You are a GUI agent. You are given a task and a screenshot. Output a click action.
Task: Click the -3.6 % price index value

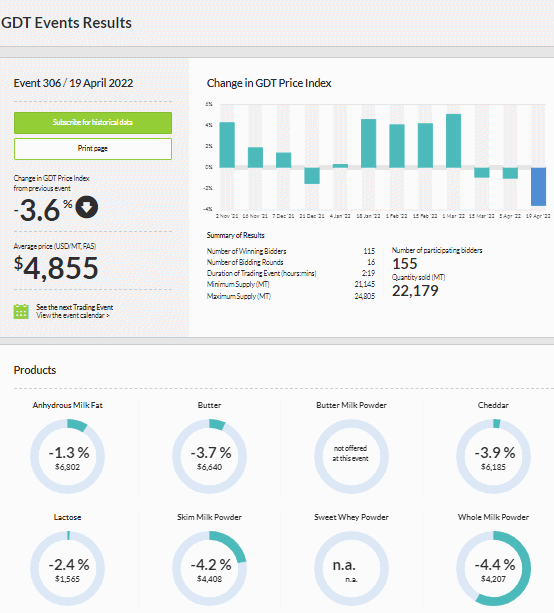click(x=43, y=210)
